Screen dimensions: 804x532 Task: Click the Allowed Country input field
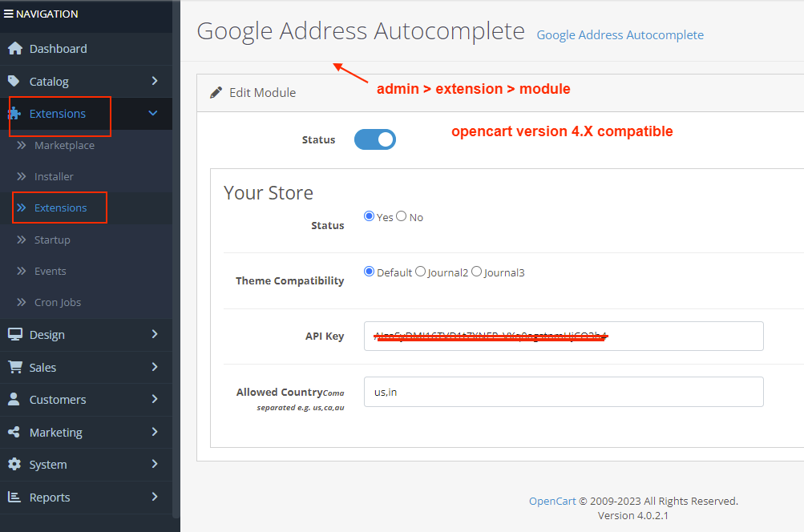tap(563, 392)
